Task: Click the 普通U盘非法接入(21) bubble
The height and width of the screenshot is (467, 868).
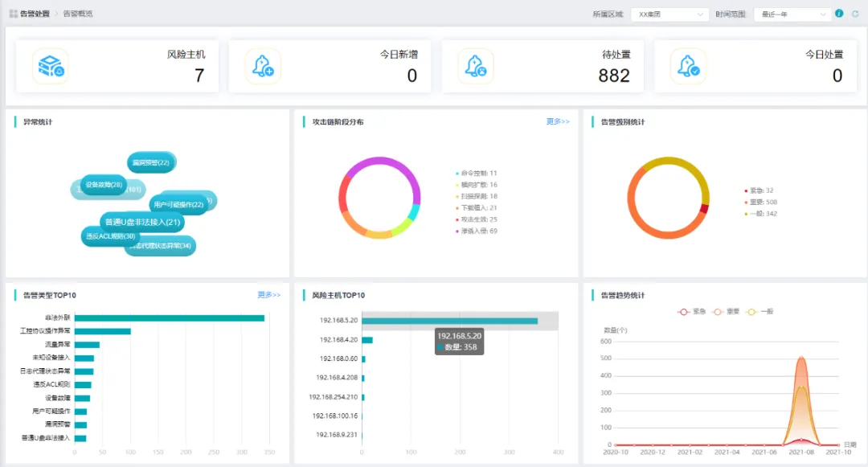Action: click(142, 222)
